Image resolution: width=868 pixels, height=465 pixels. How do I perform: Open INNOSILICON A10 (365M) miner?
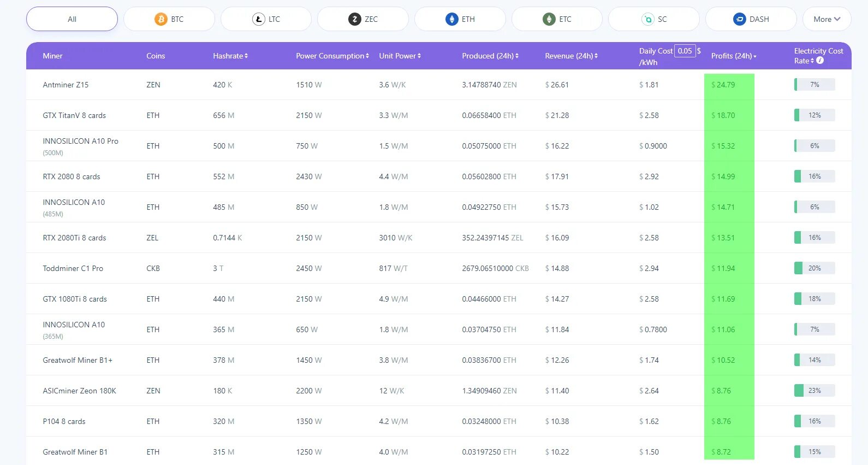(74, 329)
